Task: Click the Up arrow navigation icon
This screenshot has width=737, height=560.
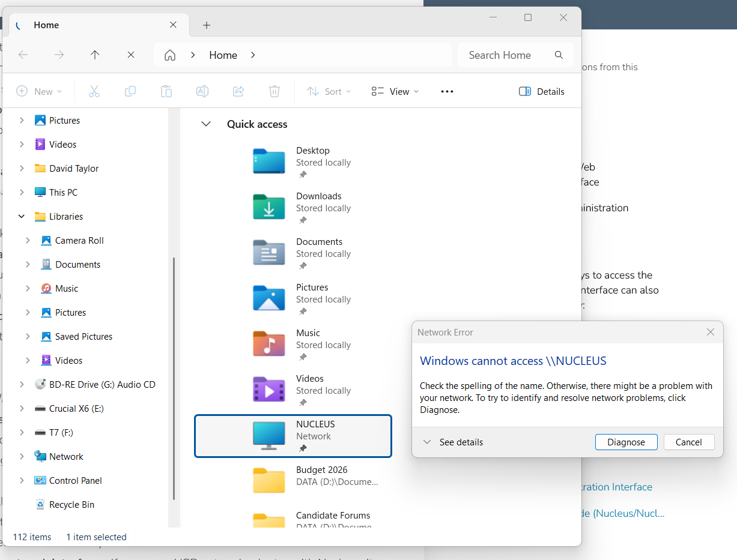Action: 95,55
